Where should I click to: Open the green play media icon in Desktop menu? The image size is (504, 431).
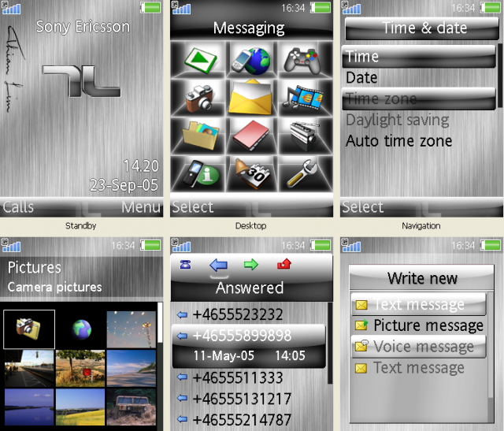(201, 60)
